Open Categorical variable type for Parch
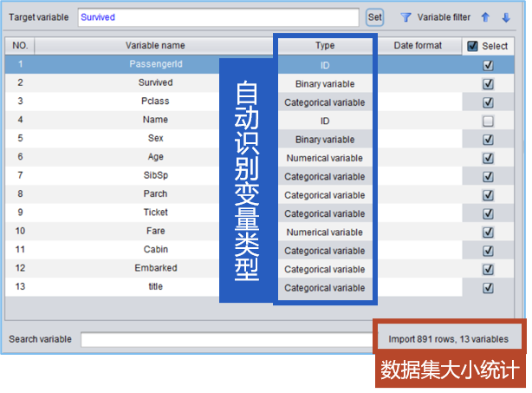The height and width of the screenshot is (393, 532). click(x=325, y=195)
